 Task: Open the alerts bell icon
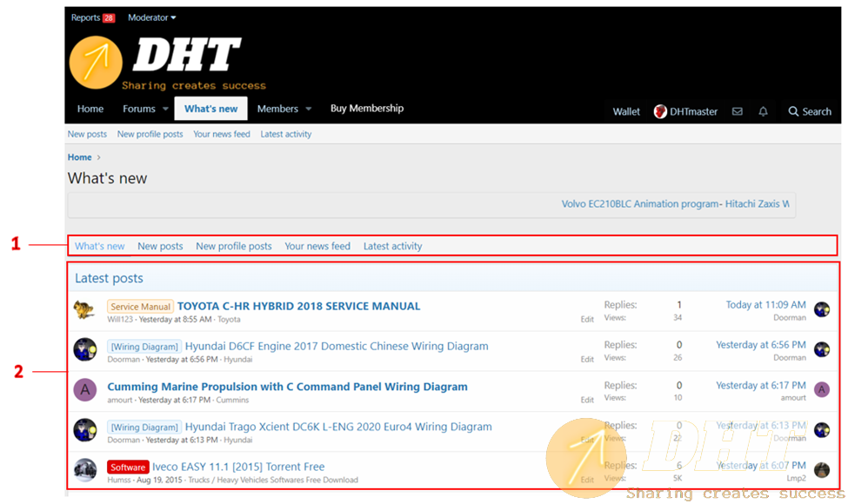(764, 111)
